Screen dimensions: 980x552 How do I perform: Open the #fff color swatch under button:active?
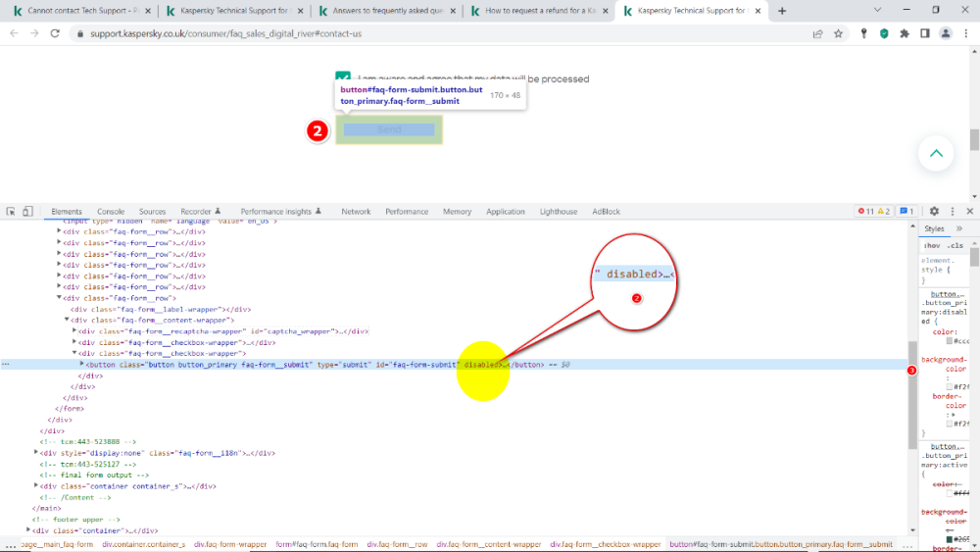(950, 493)
